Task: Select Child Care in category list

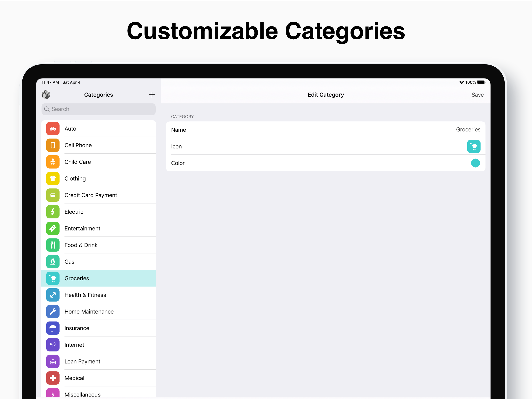Action: point(78,162)
